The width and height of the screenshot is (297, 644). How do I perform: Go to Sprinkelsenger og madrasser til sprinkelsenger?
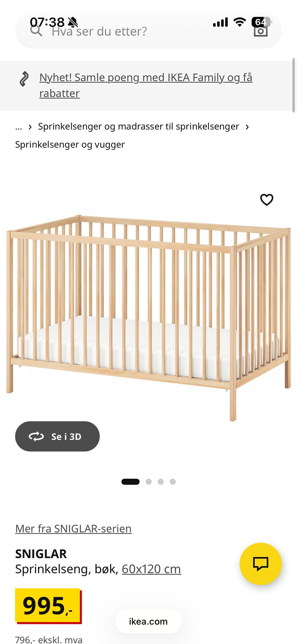click(x=139, y=126)
